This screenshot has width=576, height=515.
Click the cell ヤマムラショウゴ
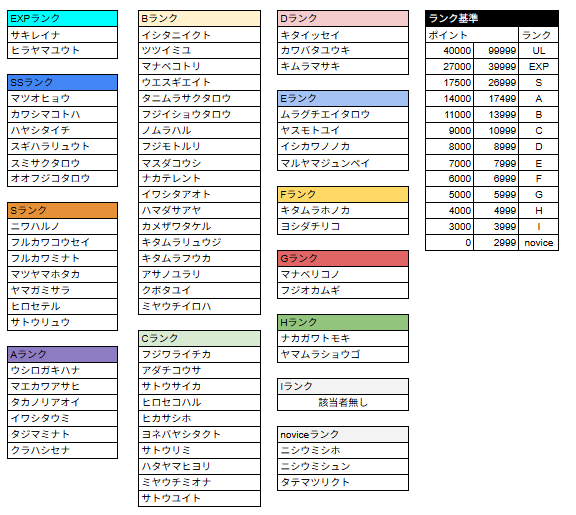click(343, 354)
